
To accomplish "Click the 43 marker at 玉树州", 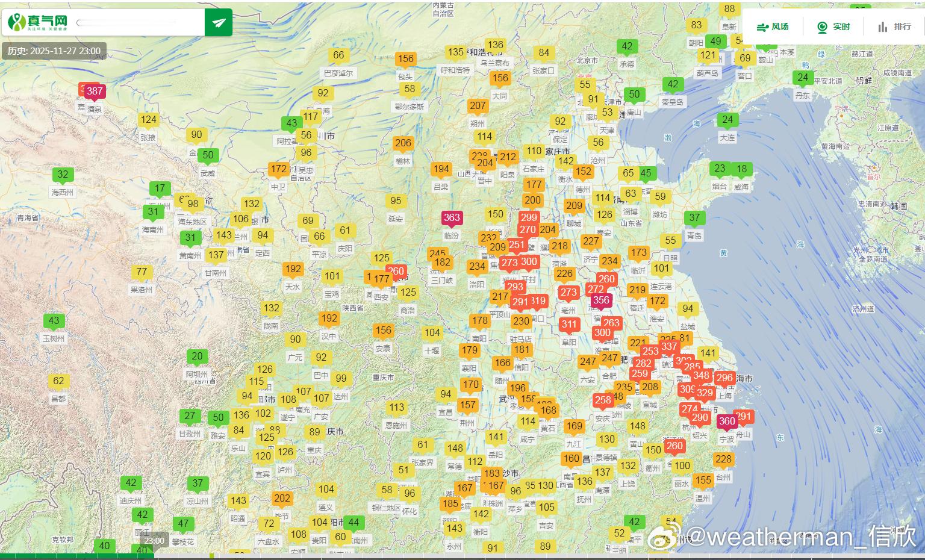I will point(54,321).
